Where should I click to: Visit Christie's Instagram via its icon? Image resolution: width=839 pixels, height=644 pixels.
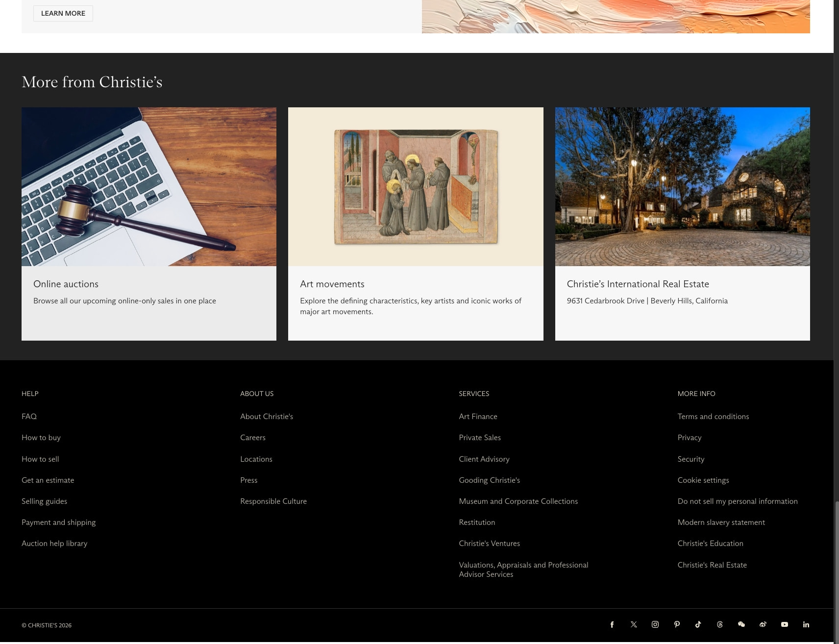pyautogui.click(x=655, y=624)
